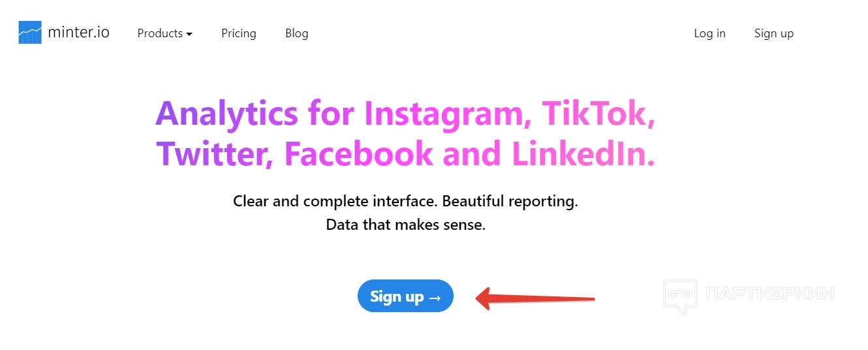Image resolution: width=868 pixels, height=350 pixels.
Task: Click the caret arrow beside Products
Action: point(189,34)
